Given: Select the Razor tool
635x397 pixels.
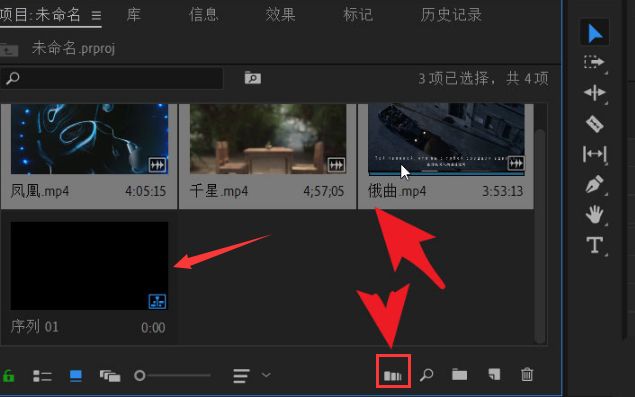Looking at the screenshot, I should 595,124.
